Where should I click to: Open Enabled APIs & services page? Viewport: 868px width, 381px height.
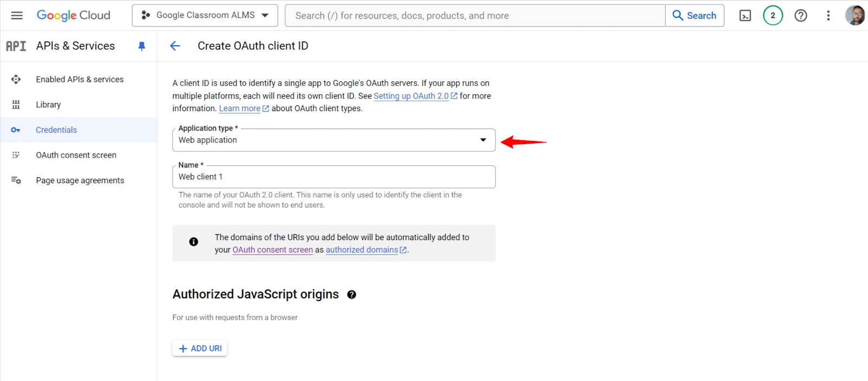[79, 79]
